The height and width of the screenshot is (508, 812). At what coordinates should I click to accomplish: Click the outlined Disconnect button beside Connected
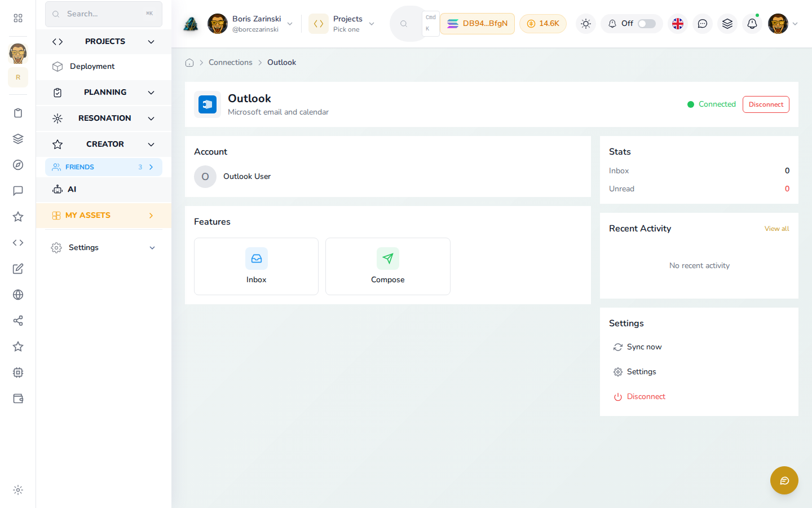pos(766,104)
